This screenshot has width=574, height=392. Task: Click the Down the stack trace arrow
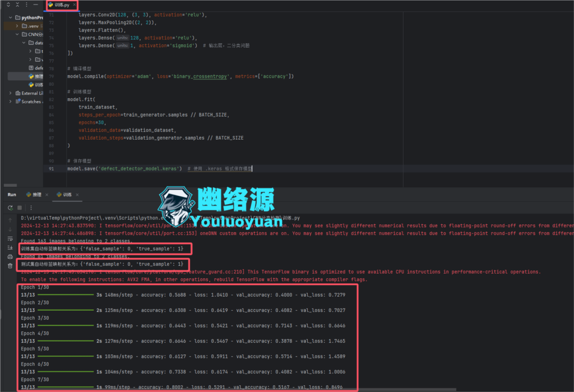pos(10,229)
